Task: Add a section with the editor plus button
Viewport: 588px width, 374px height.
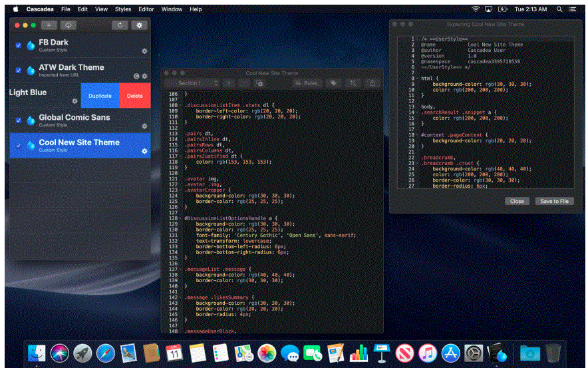Action: click(228, 83)
